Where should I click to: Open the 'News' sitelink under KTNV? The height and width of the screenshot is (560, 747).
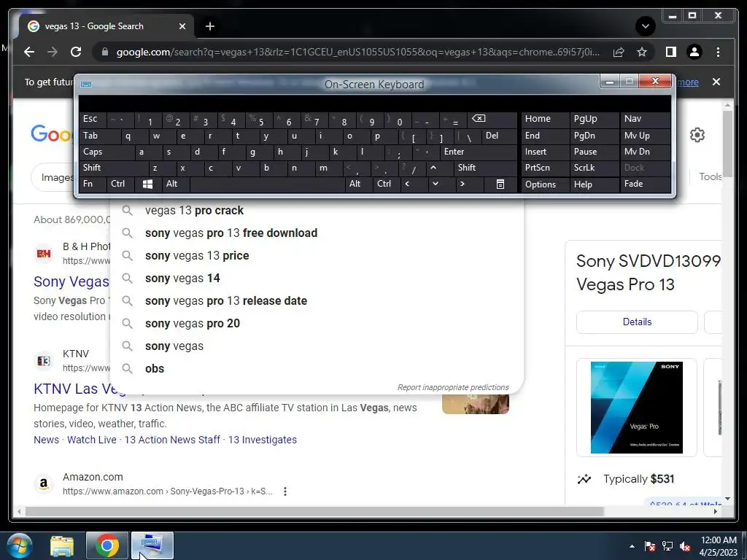coord(46,440)
